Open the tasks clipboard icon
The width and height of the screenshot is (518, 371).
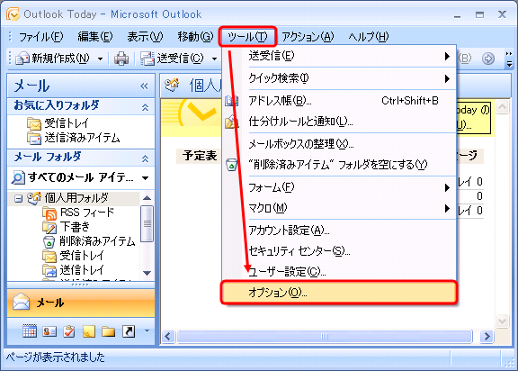[69, 331]
